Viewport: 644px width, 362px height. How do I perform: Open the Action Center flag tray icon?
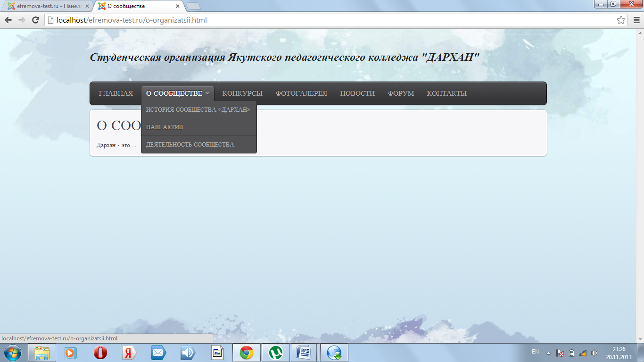pyautogui.click(x=560, y=353)
